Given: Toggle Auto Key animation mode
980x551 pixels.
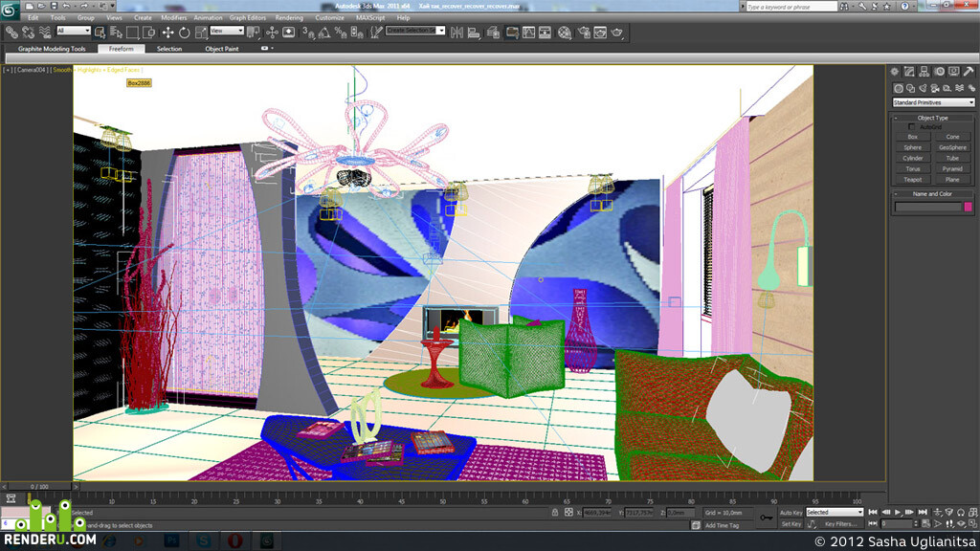Looking at the screenshot, I should pyautogui.click(x=791, y=513).
